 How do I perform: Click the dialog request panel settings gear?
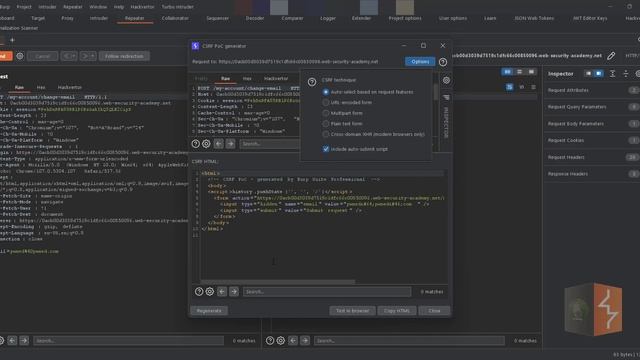click(447, 80)
